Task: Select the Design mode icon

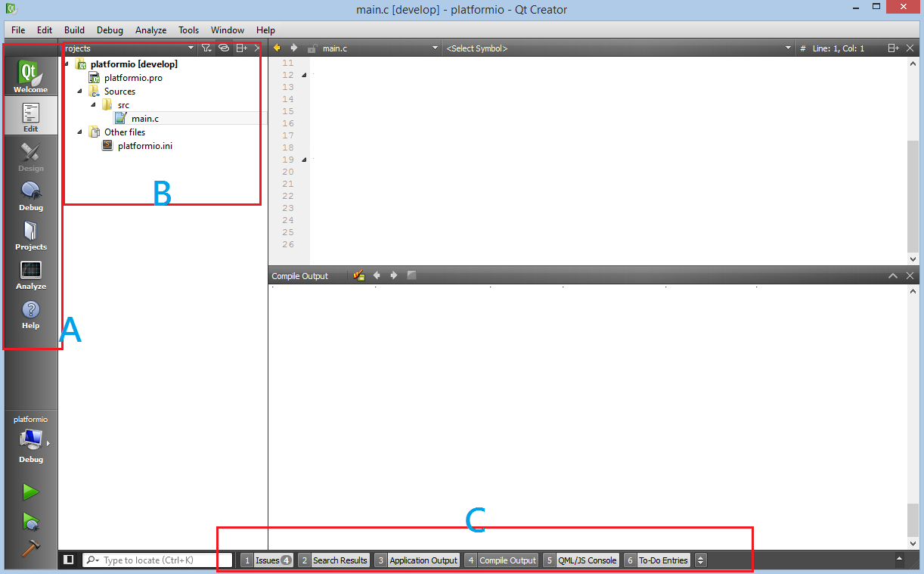Action: (30, 155)
